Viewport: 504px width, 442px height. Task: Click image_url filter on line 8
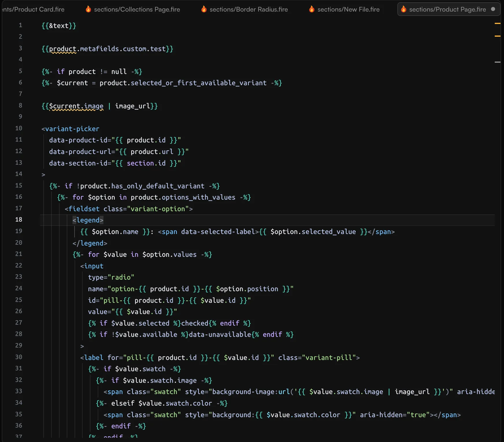coord(133,106)
